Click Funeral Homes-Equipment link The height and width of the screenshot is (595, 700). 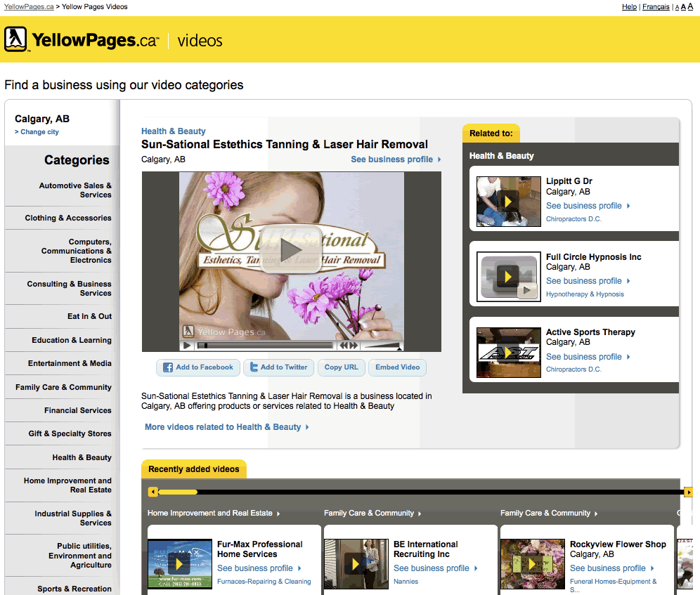(613, 585)
